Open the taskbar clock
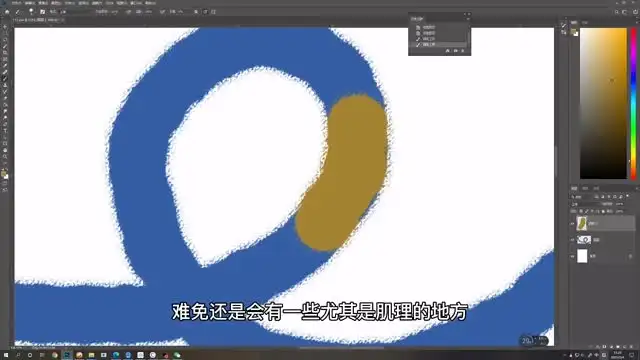This screenshot has width=640, height=360. 617,355
